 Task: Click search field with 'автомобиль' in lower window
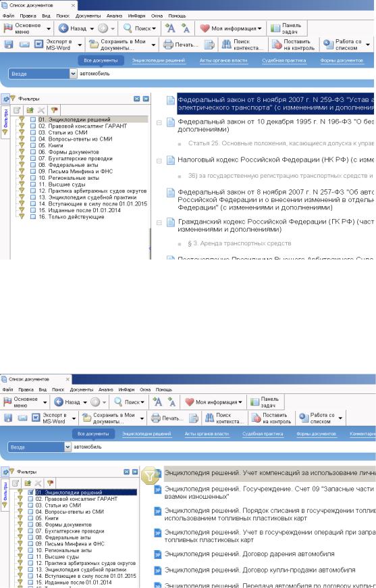point(223,447)
